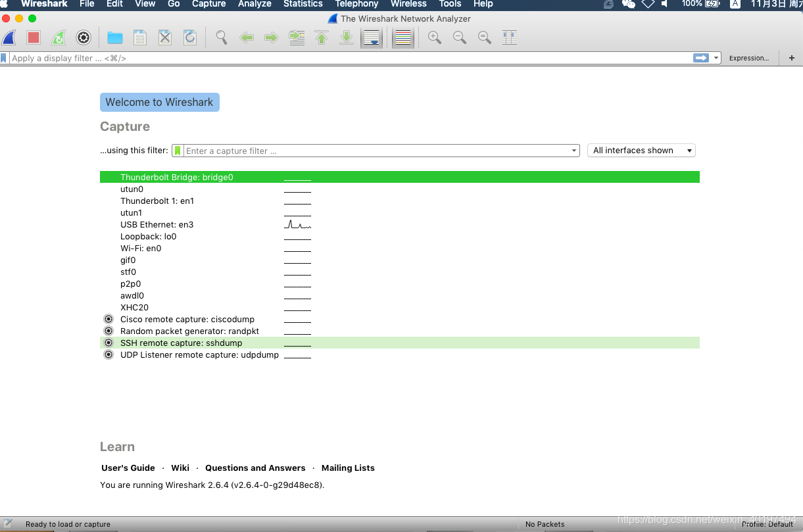The image size is (803, 532).
Task: Select Loopback: lo0 interface
Action: click(400, 236)
